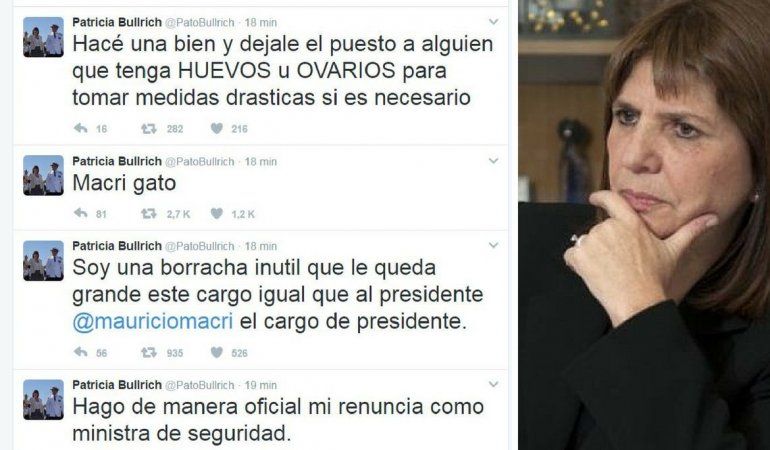Viewport: 770px width, 450px height.
Task: Reply to the 'Soy una borracha' tweet
Action: click(81, 352)
